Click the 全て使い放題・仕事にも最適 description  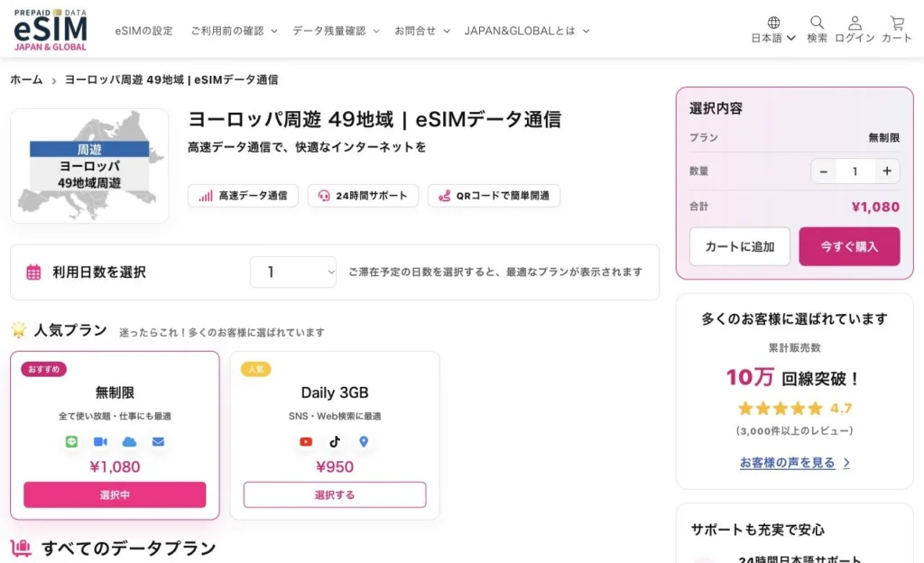(115, 416)
